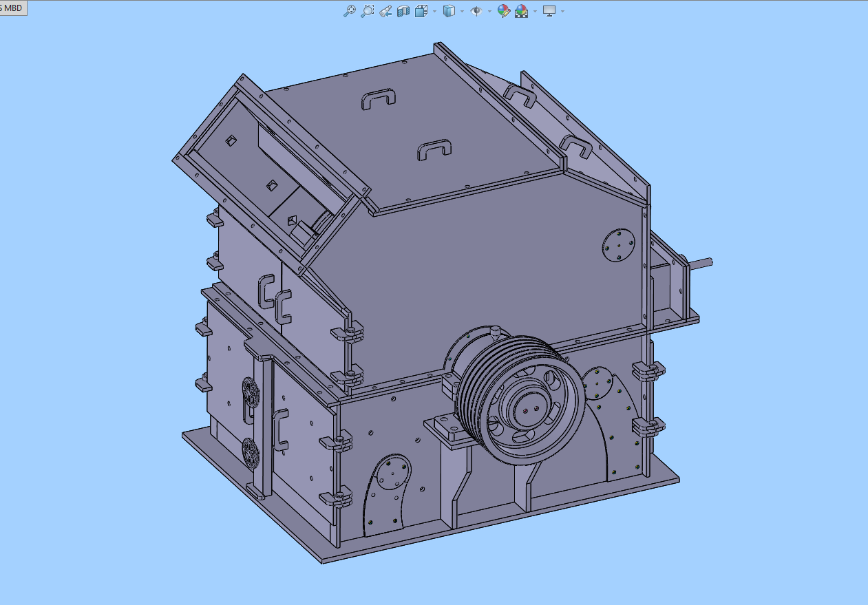Open the Edit Appearance tool
Image resolution: width=868 pixels, height=605 pixels.
[x=504, y=11]
